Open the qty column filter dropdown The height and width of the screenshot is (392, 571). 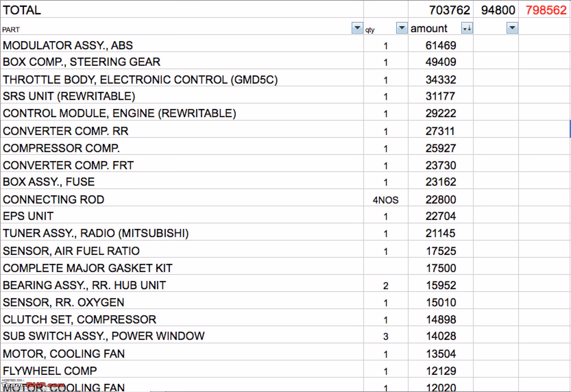pos(401,28)
